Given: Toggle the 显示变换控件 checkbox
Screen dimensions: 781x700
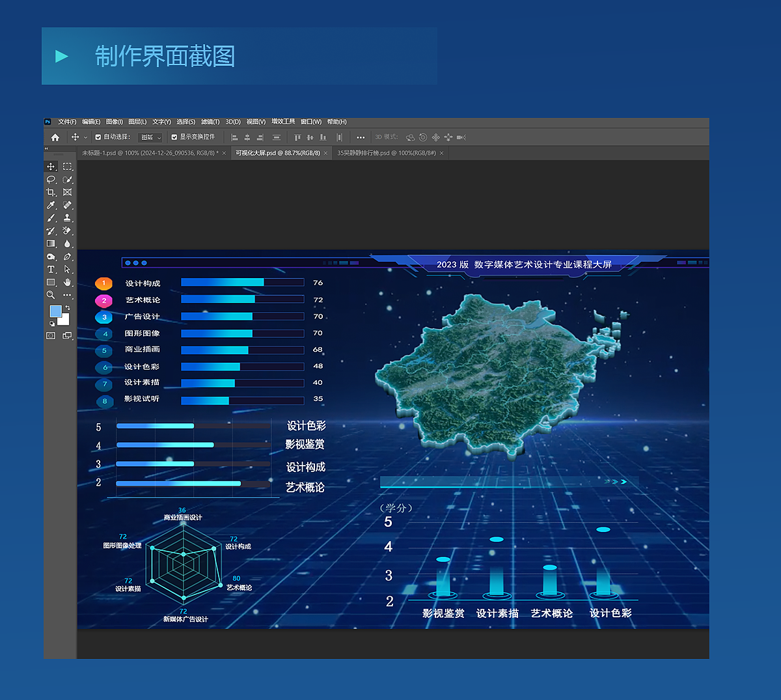Looking at the screenshot, I should (174, 137).
